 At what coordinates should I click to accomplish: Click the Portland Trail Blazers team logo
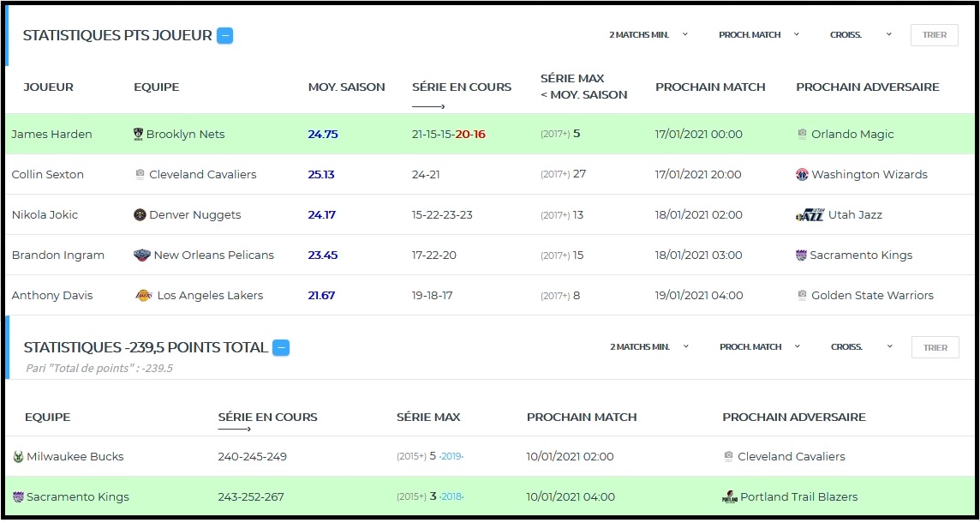click(730, 497)
